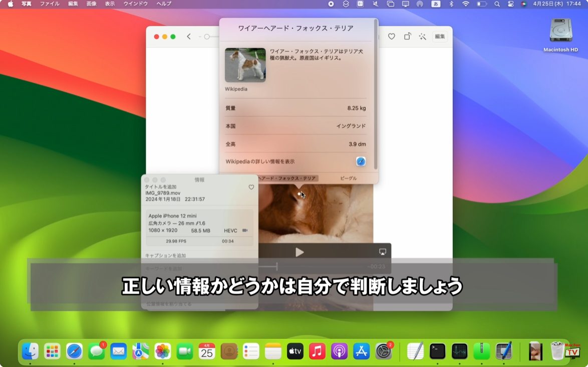Viewport: 588px width, 367px height.
Task: Click the fox terrier Wikipedia thumbnail
Action: (x=245, y=65)
